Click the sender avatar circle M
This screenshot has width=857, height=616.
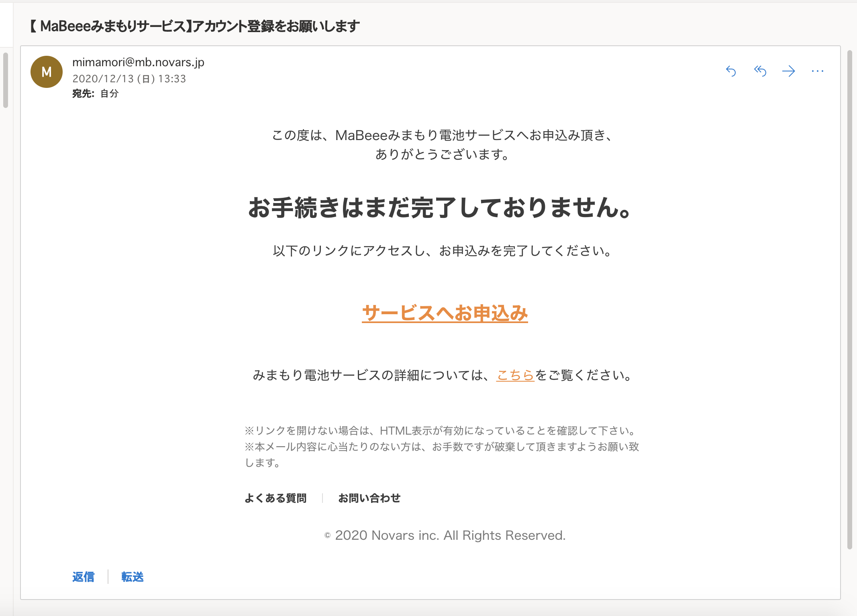click(x=47, y=72)
